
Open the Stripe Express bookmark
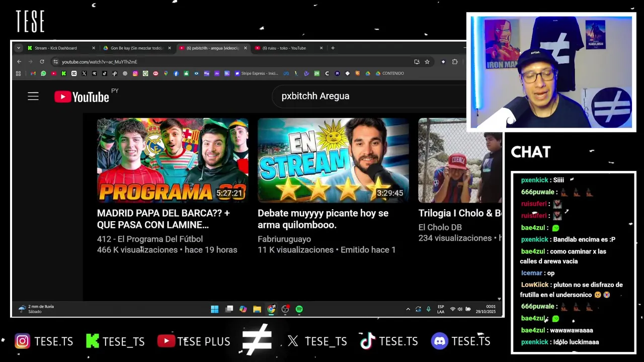(x=256, y=73)
